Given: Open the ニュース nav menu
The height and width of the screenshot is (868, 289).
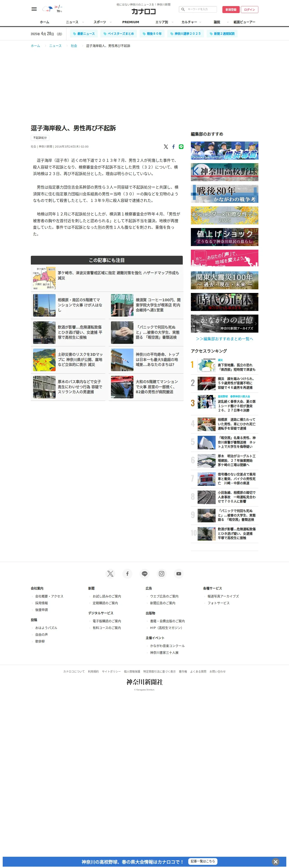Looking at the screenshot, I should click(x=72, y=22).
